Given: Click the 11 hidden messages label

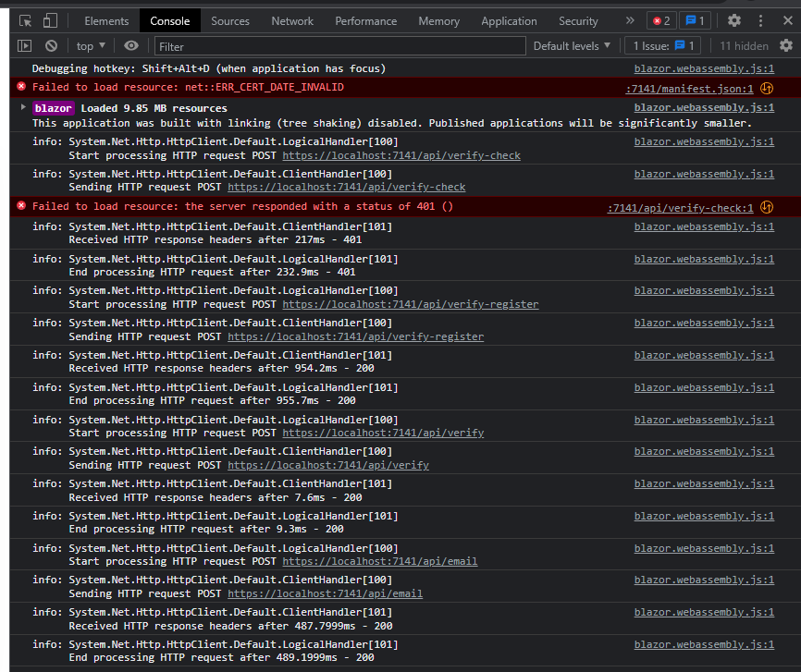Looking at the screenshot, I should click(744, 46).
